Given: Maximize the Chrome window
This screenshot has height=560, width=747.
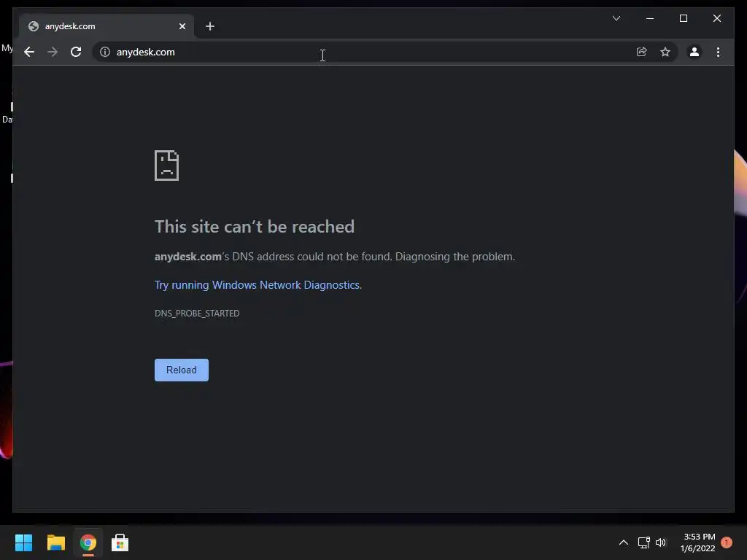Looking at the screenshot, I should [x=683, y=18].
